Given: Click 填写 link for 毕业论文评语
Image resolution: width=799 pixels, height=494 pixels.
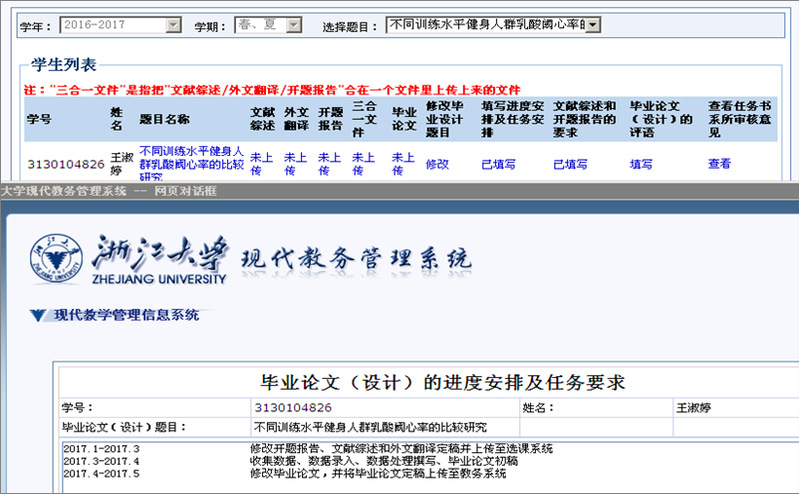Looking at the screenshot, I should pos(641,163).
